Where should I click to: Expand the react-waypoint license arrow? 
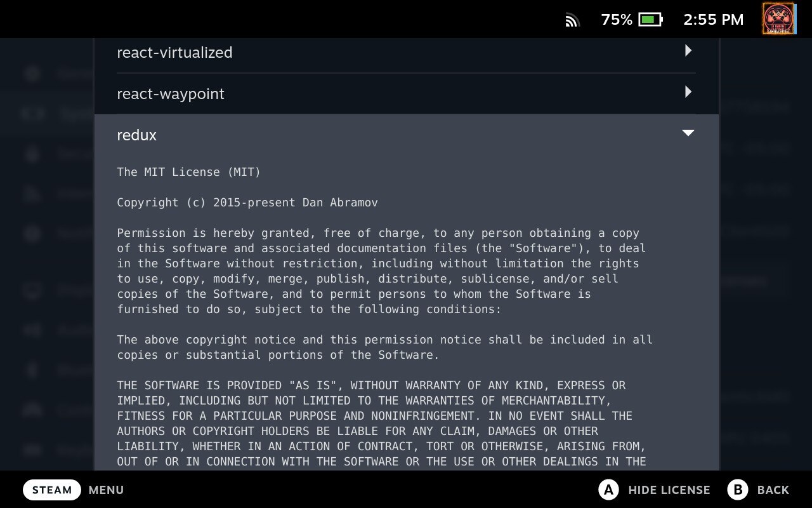(688, 92)
